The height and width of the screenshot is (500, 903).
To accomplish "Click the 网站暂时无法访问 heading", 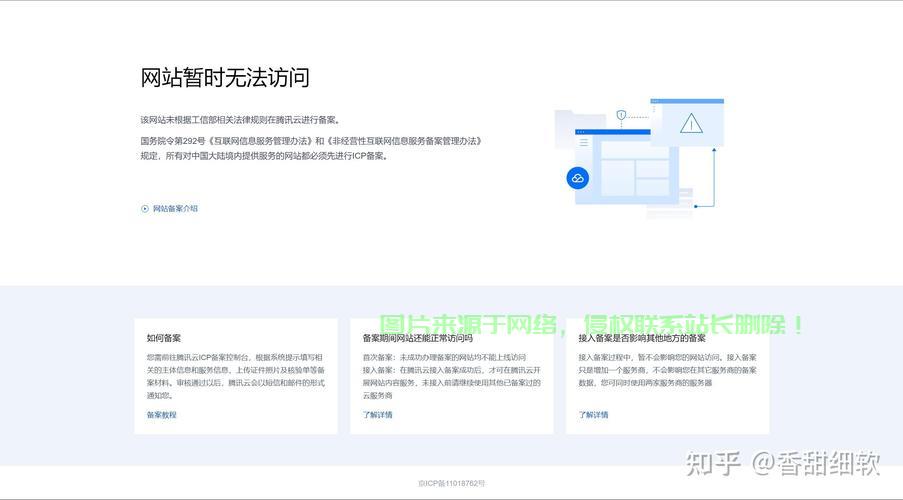I will [225, 78].
